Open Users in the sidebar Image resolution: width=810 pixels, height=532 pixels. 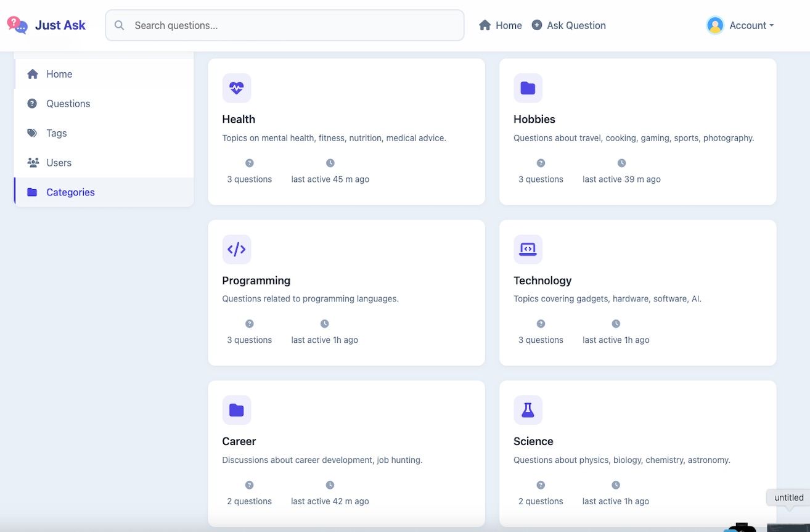pyautogui.click(x=104, y=163)
